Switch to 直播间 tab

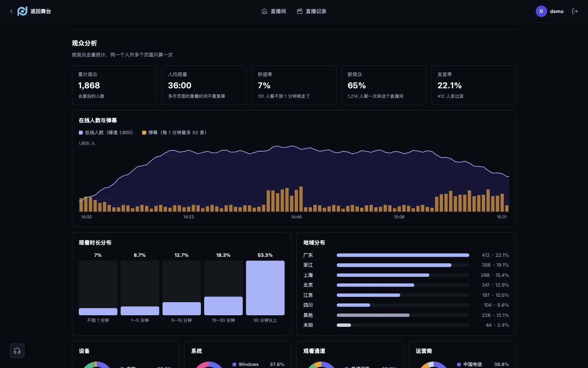point(274,11)
